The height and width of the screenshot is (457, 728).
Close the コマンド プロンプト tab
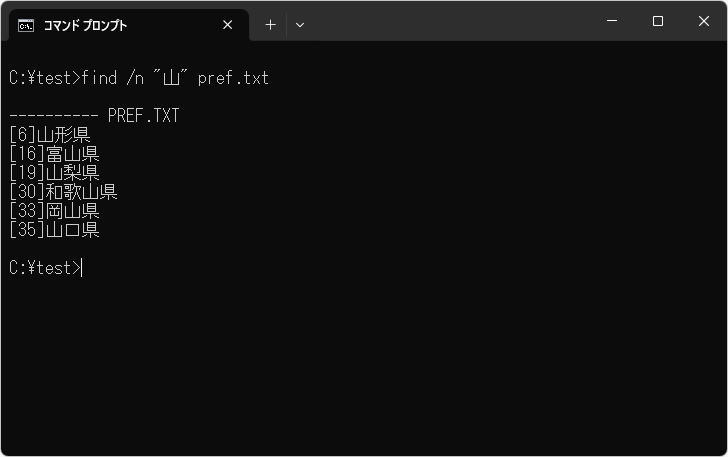tap(228, 25)
